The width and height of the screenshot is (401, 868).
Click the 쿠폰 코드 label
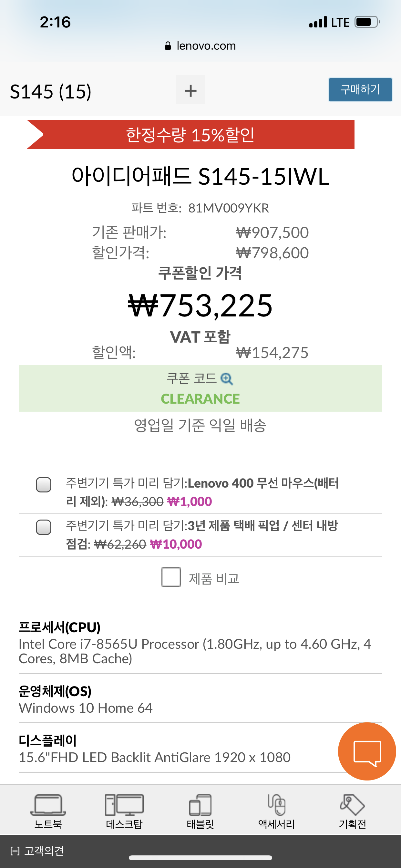click(191, 379)
